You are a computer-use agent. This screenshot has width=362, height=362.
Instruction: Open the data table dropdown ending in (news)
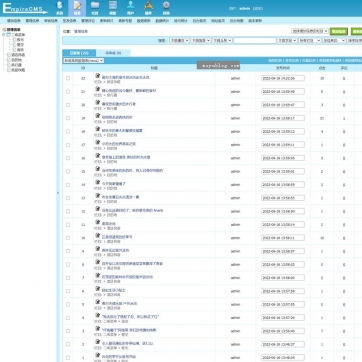(x=84, y=61)
